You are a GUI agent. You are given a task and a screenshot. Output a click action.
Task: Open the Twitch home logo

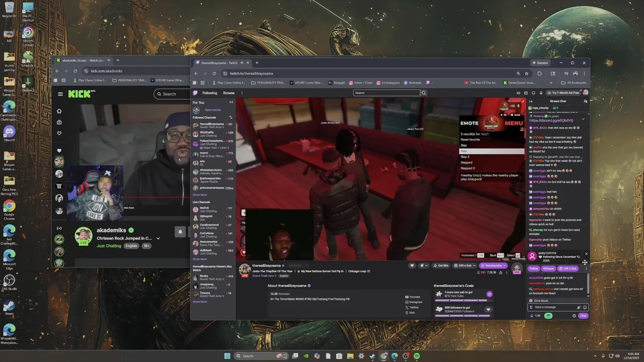click(196, 93)
